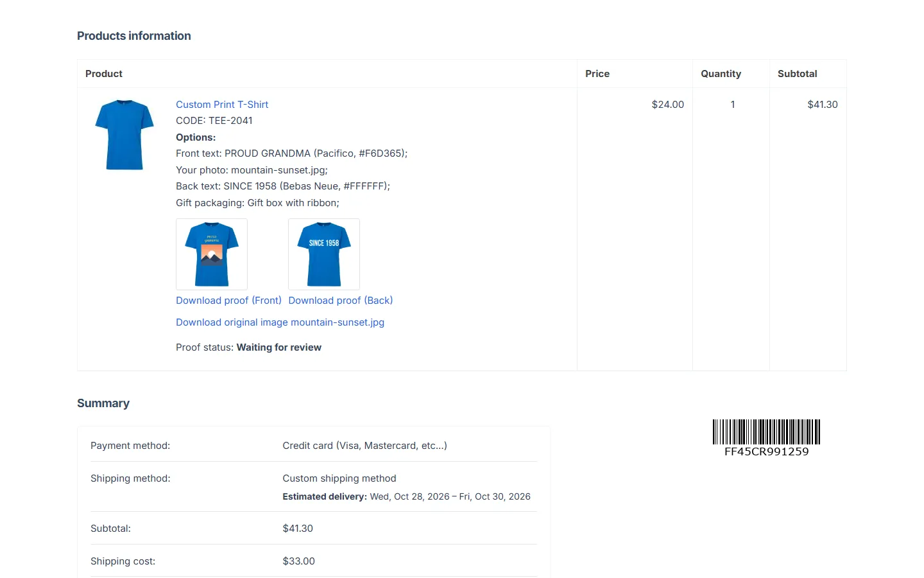Image resolution: width=924 pixels, height=578 pixels.
Task: Click the Payment method: label
Action: [x=130, y=445]
